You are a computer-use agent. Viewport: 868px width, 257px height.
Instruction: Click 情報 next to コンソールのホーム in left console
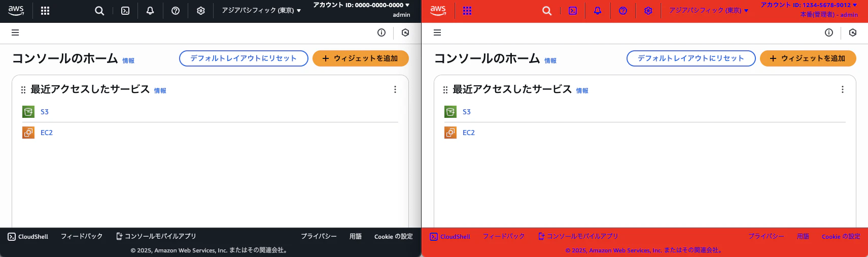[x=128, y=61]
